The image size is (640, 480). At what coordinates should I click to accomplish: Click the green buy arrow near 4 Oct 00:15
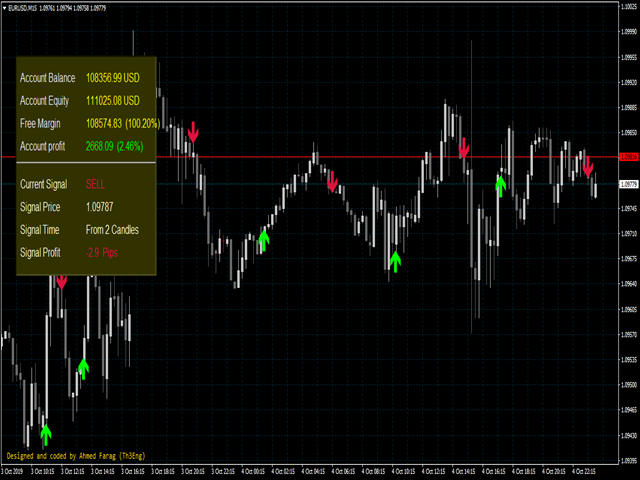(264, 240)
